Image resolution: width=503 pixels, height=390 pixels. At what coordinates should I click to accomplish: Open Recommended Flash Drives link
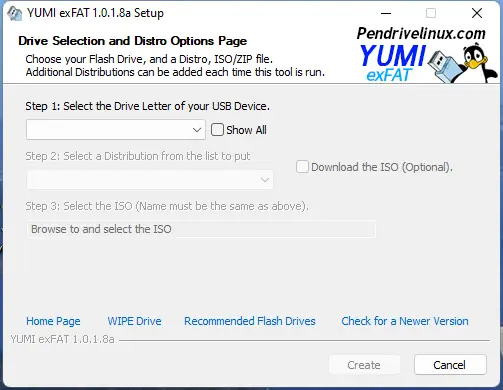pos(250,321)
